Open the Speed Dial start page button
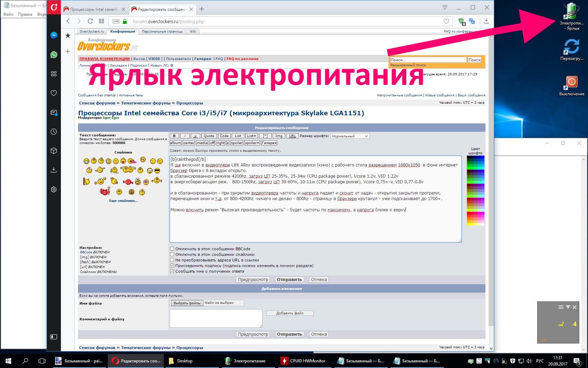Screen dimensions: 588x368 point(101,21)
